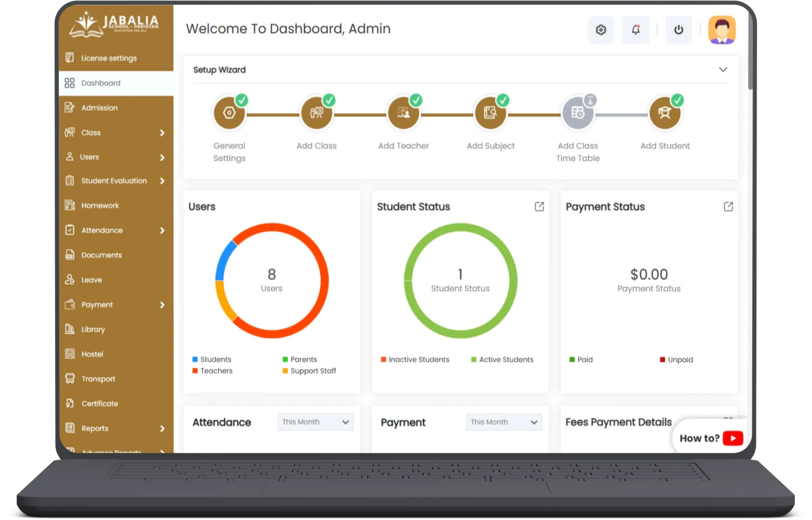Click the power logout icon
The height and width of the screenshot is (520, 812).
(678, 30)
